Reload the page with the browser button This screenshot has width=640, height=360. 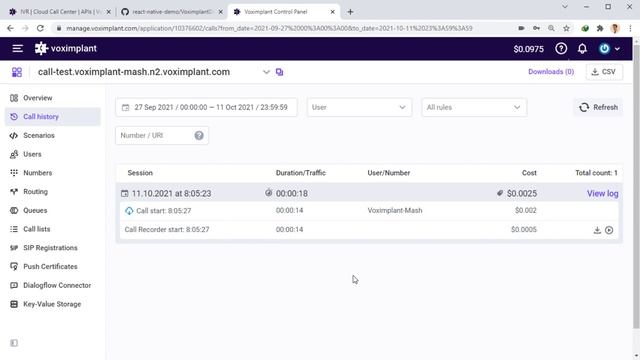tap(40, 28)
